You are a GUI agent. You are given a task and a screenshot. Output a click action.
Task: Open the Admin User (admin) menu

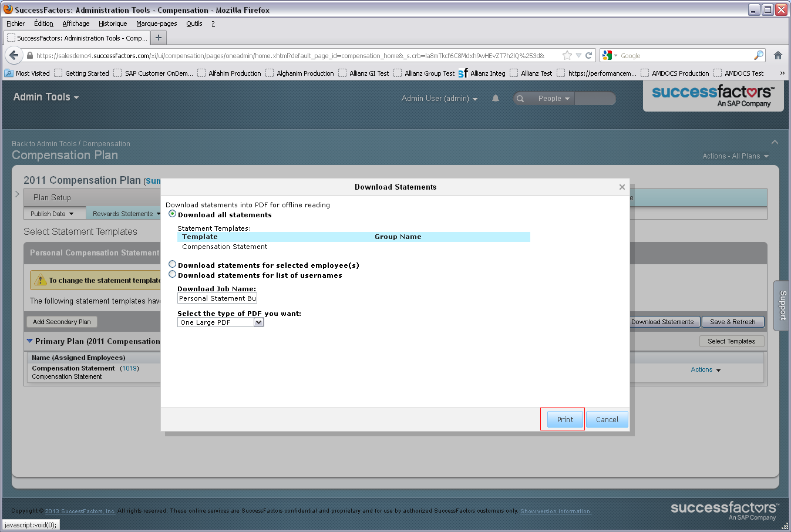click(x=439, y=99)
